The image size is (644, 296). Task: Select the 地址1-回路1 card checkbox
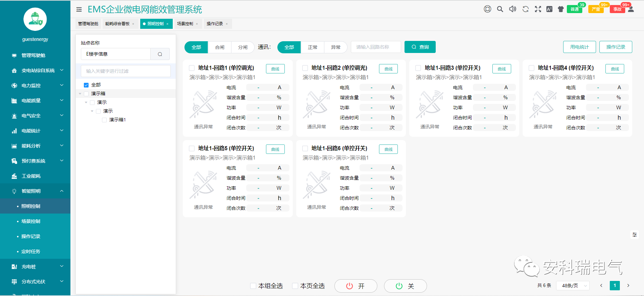(192, 68)
